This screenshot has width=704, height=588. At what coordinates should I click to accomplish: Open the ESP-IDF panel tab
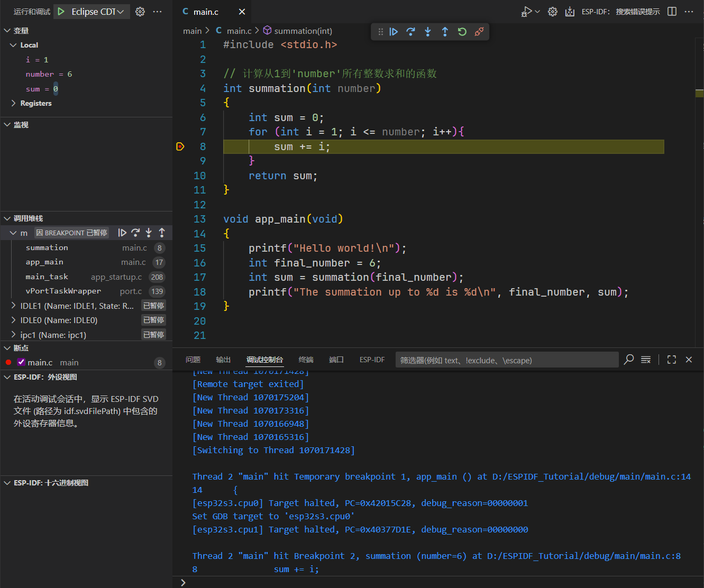click(x=372, y=360)
